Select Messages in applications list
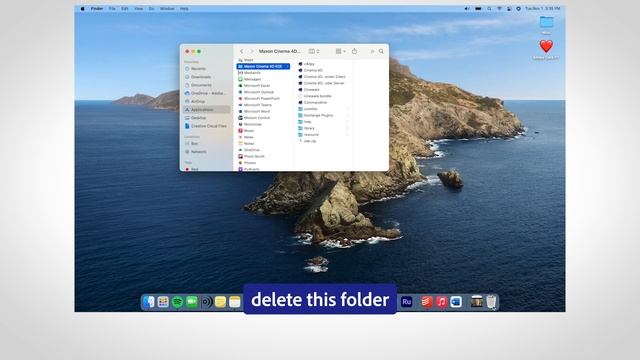Image resolution: width=640 pixels, height=360 pixels. (x=252, y=79)
